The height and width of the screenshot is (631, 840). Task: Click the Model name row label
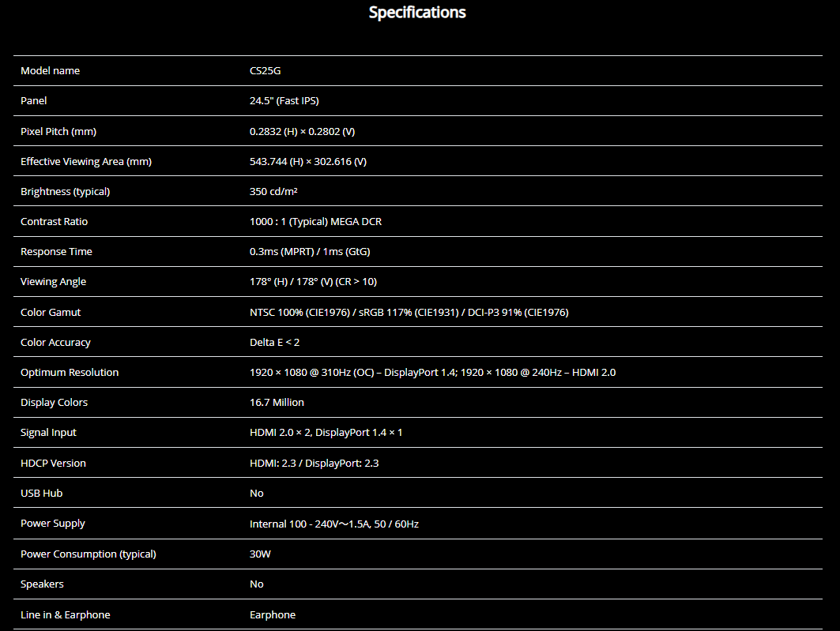coord(50,71)
